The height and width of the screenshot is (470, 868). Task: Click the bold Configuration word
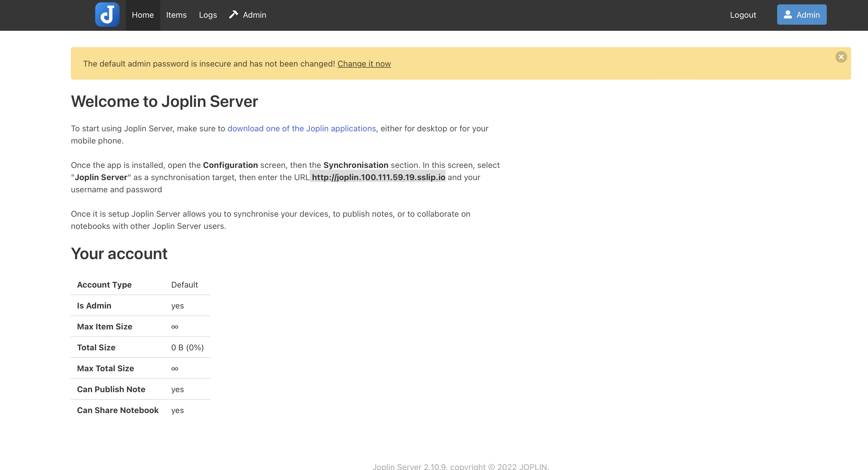(230, 165)
